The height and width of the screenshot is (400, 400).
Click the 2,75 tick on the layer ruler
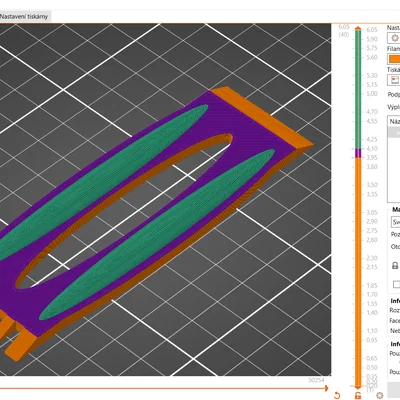372,231
